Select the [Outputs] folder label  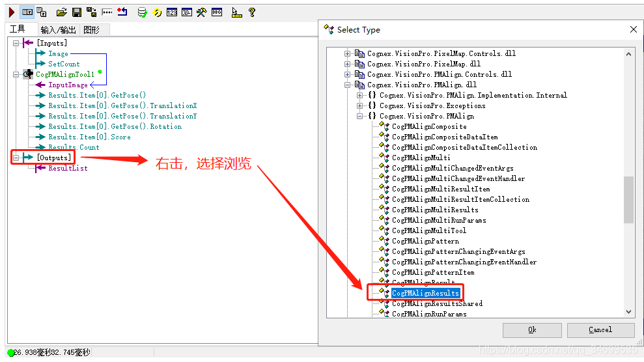pos(54,158)
